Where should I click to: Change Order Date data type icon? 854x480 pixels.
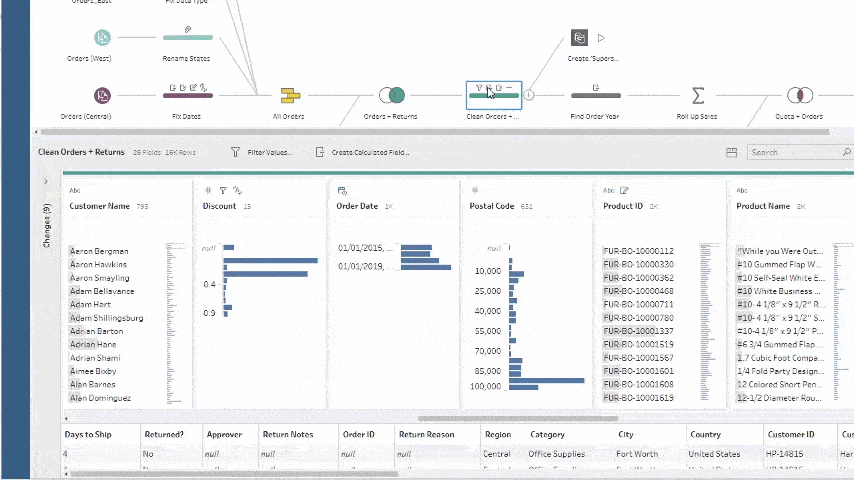pos(342,189)
